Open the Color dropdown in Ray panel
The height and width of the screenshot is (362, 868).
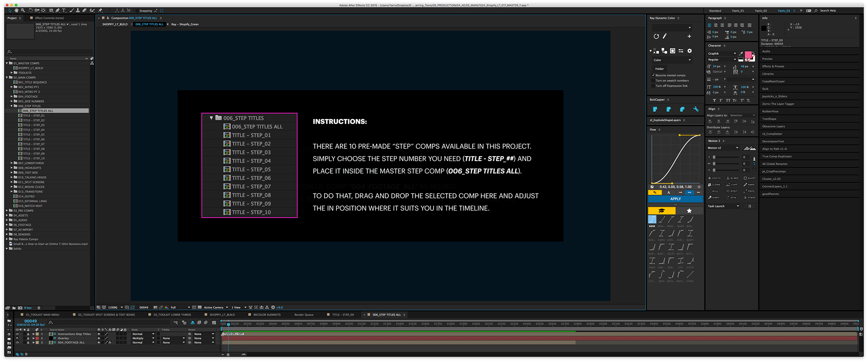(x=672, y=60)
